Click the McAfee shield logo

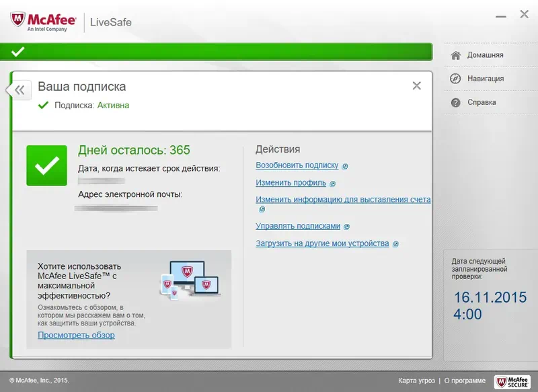tap(17, 19)
